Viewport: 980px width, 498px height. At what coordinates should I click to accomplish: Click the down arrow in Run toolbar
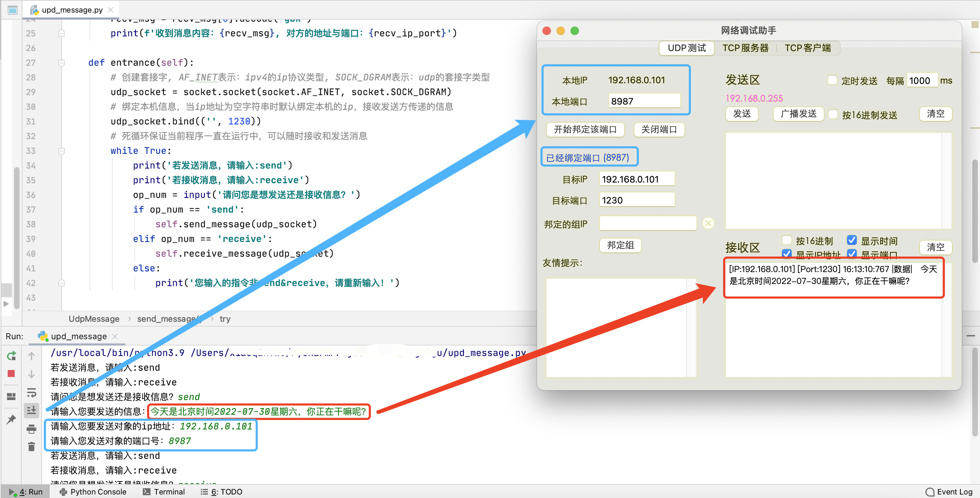click(x=31, y=374)
